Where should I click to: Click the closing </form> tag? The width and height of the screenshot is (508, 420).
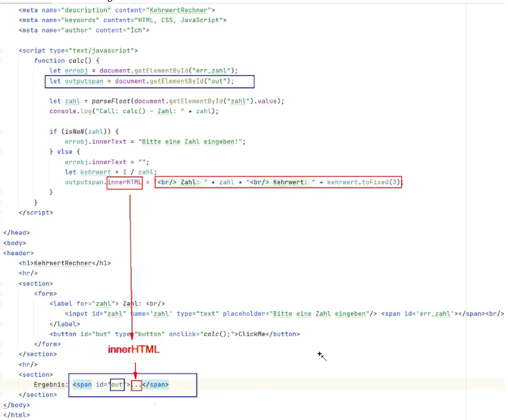pos(48,344)
